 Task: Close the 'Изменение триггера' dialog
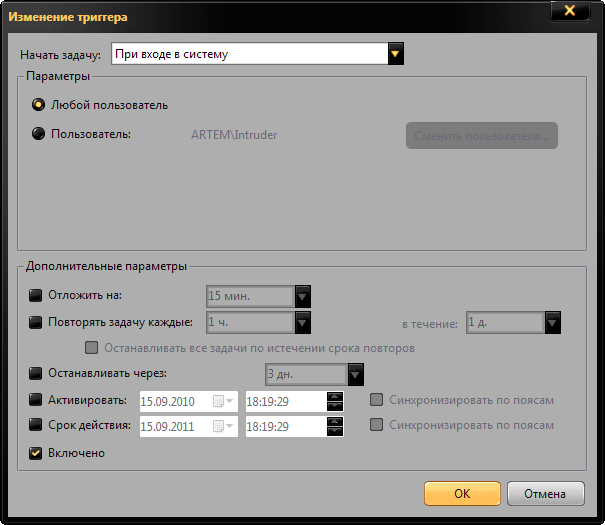pos(570,11)
